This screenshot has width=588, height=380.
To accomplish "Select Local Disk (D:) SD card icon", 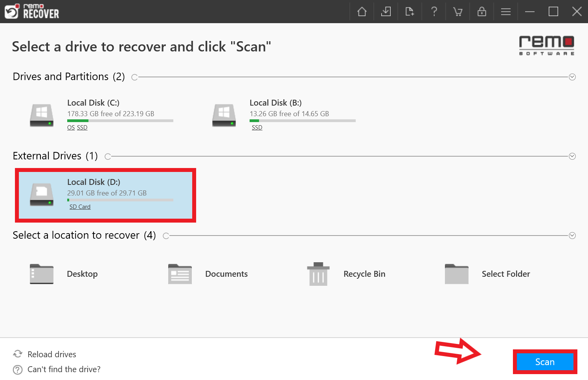I will point(42,194).
